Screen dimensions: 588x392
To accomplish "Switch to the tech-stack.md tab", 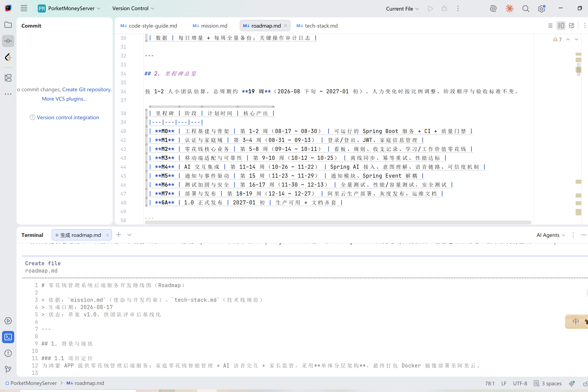I will (317, 26).
